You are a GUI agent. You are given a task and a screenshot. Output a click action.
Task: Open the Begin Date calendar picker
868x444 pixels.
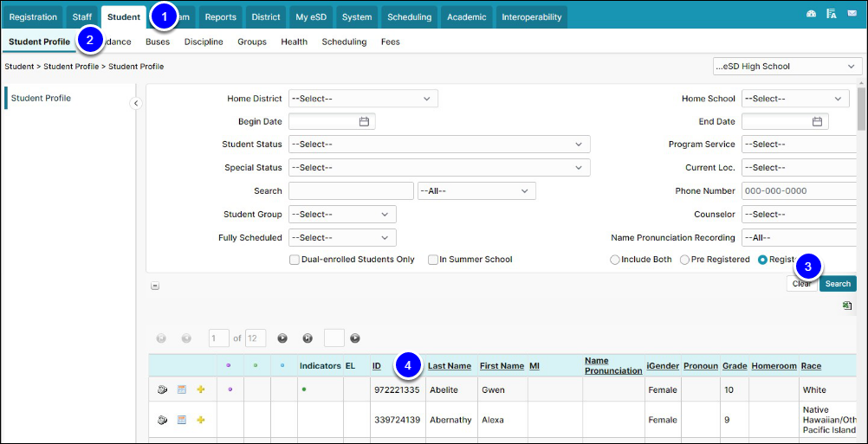point(364,122)
